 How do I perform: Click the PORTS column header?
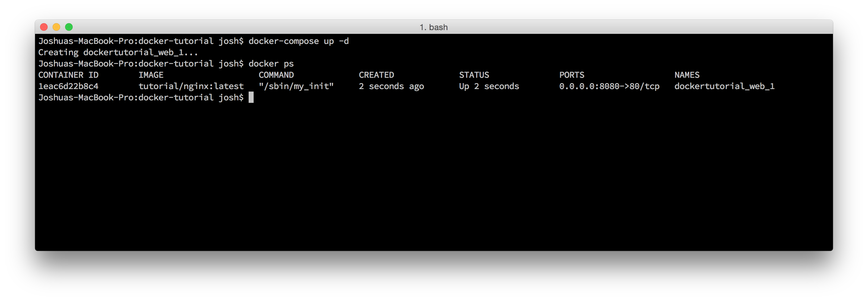click(x=572, y=75)
